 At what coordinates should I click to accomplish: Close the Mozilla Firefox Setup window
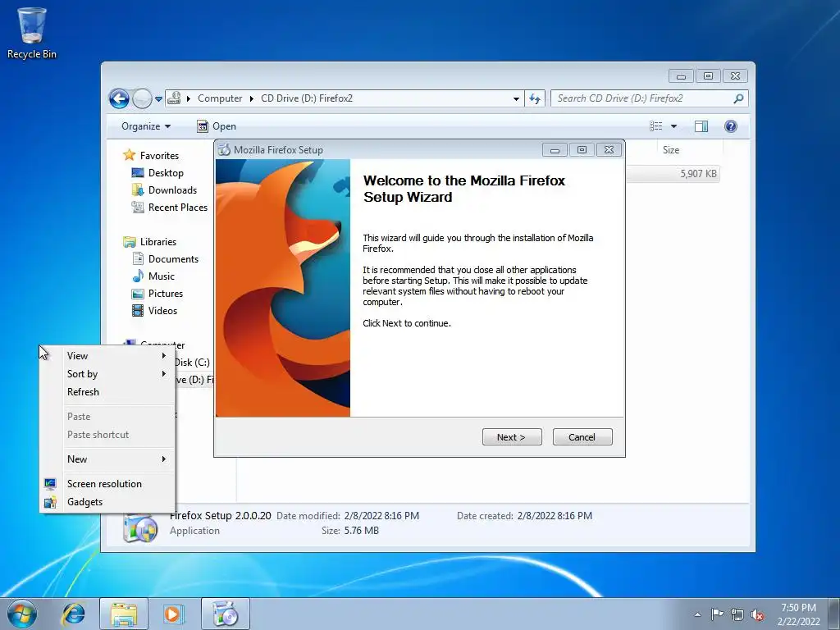[609, 150]
